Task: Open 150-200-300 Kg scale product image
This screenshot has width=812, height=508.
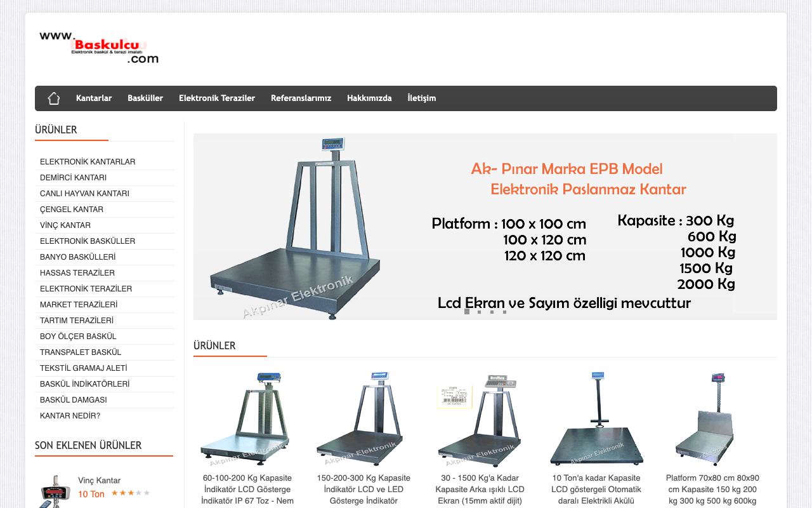Action: pos(363,419)
